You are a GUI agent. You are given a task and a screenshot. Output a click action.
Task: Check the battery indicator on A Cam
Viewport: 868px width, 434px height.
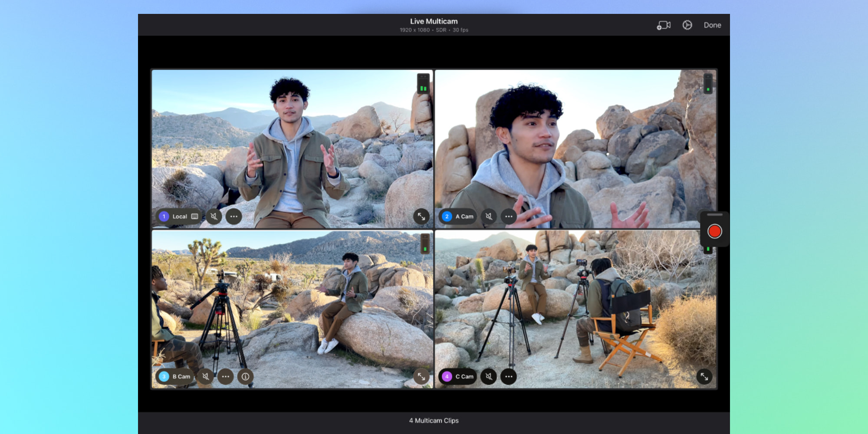[708, 85]
